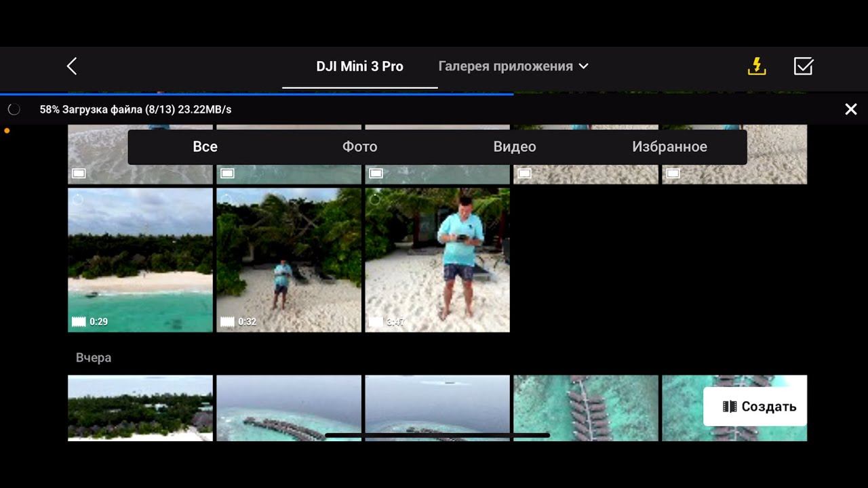Viewport: 868px width, 488px height.
Task: Select the Фото filter tab
Action: (x=359, y=146)
